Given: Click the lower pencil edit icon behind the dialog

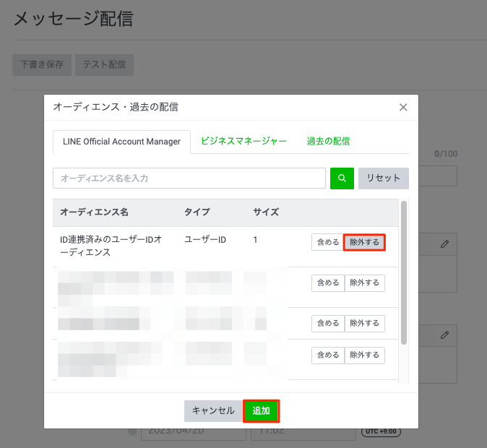Looking at the screenshot, I should 444,335.
